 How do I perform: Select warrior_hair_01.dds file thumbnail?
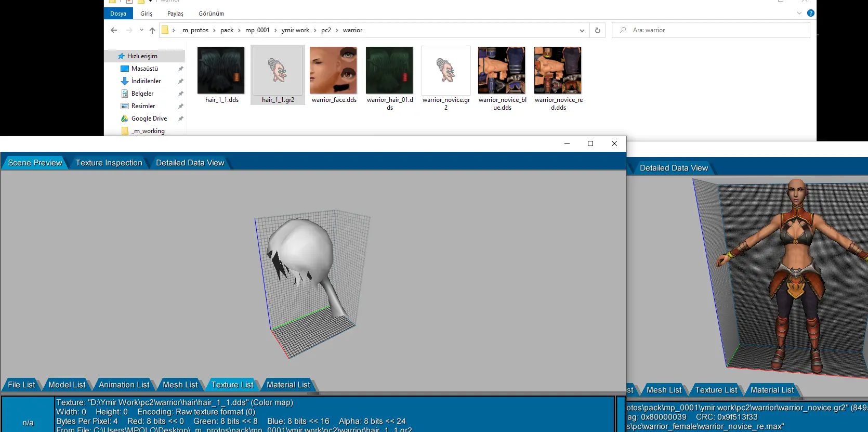tap(389, 70)
